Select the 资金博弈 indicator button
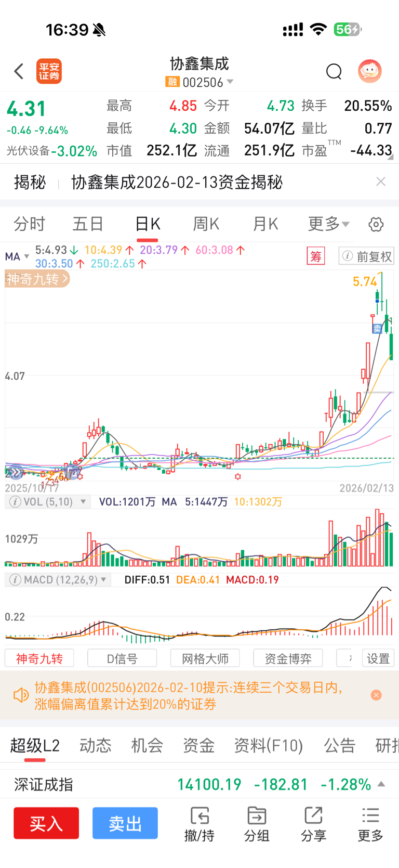The image size is (399, 868). tap(288, 658)
